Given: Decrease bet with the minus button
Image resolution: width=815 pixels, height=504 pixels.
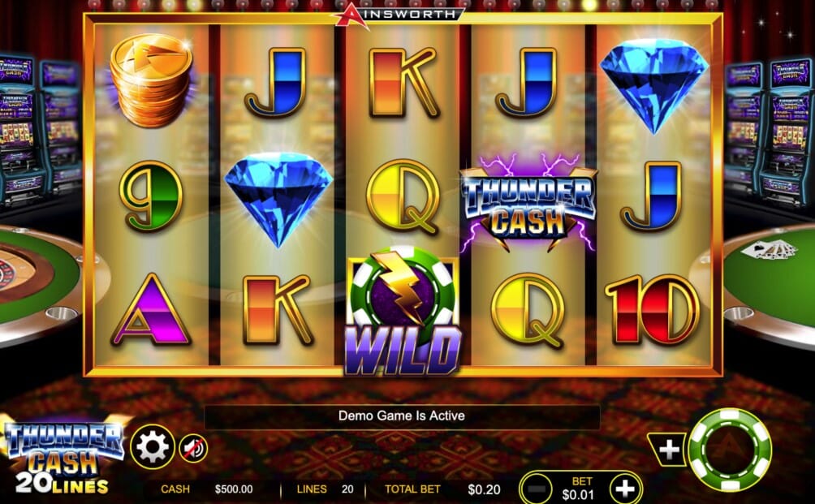Looking at the screenshot, I should click(x=537, y=489).
